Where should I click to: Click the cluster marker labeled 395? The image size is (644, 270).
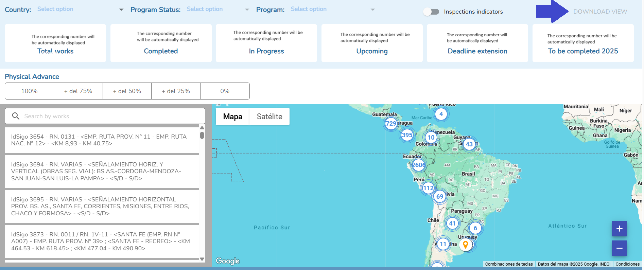[x=407, y=135]
